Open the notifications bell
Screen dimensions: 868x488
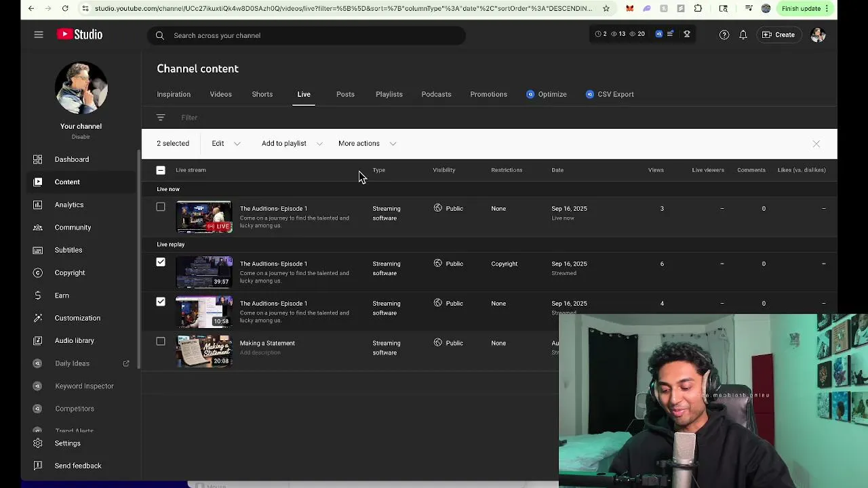743,35
